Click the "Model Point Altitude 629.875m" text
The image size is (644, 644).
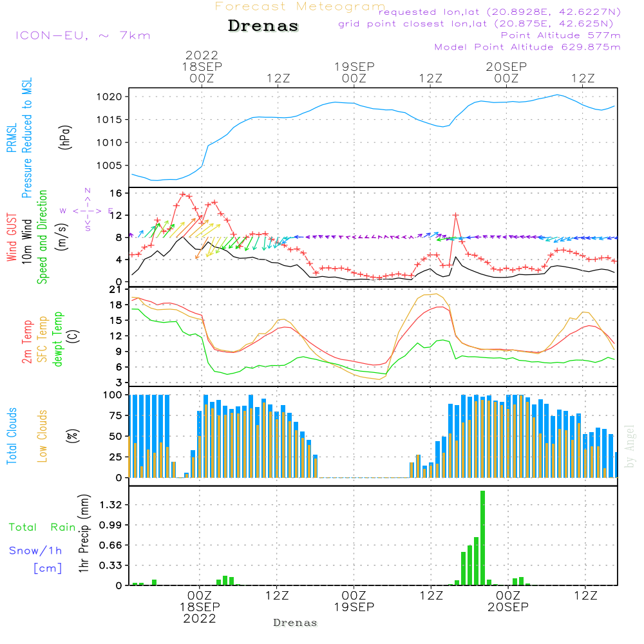[527, 47]
